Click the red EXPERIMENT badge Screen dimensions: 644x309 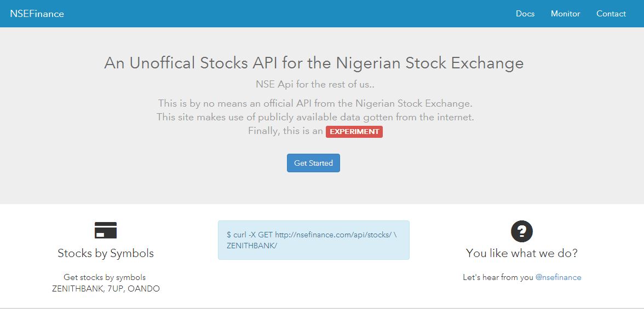coord(354,131)
